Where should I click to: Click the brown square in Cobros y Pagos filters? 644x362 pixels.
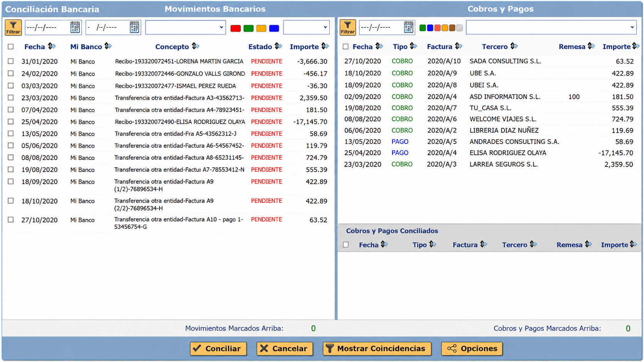[x=452, y=28]
